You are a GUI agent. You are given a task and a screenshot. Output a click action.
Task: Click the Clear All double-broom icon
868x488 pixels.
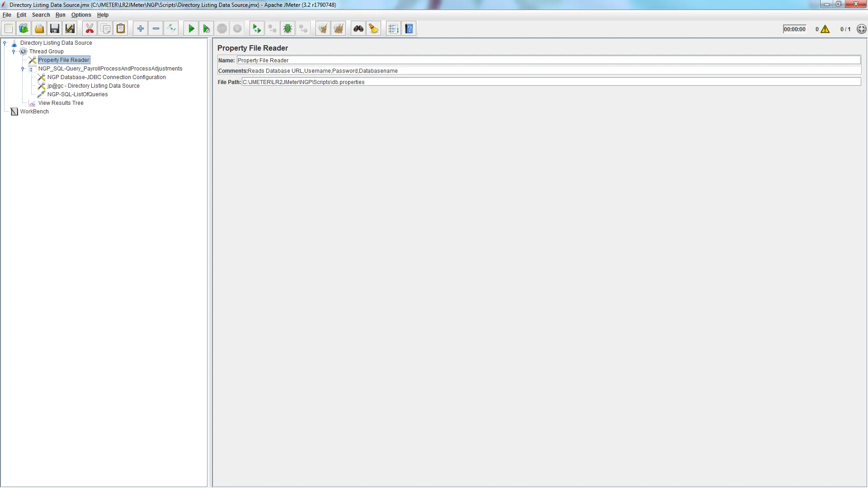[338, 29]
